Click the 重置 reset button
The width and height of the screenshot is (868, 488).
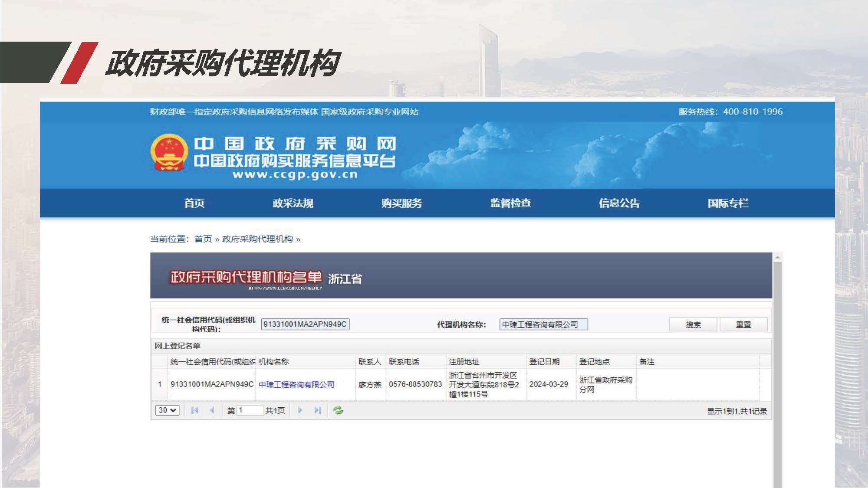(x=743, y=324)
